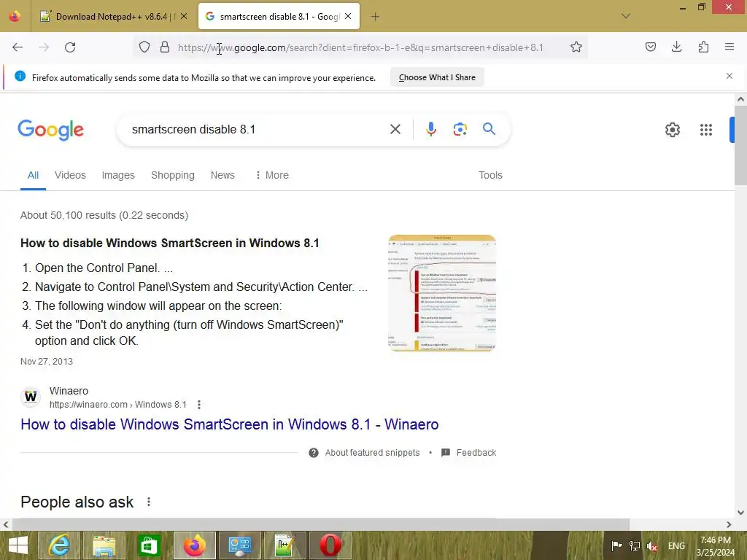Expand the More search filters

pos(272,175)
